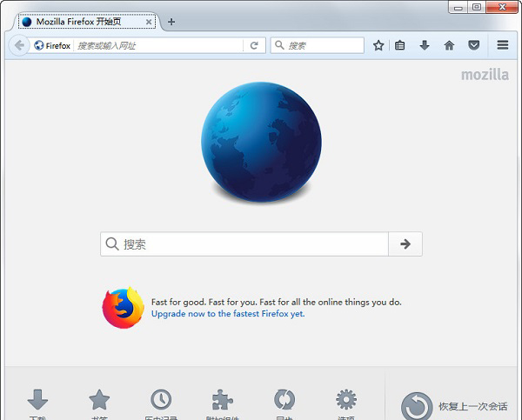The width and height of the screenshot is (522, 420).
Task: Open 'Upgrade now to the fastest Firefox yet' link
Action: point(228,314)
